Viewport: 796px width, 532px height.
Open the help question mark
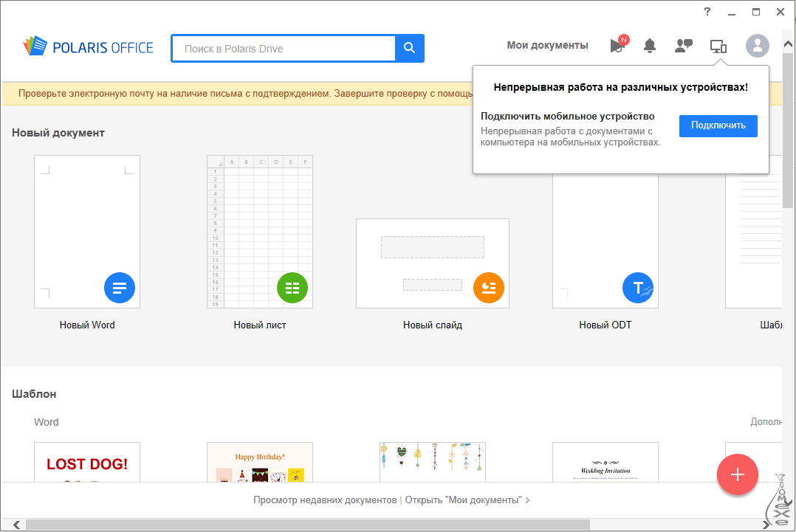coord(707,11)
